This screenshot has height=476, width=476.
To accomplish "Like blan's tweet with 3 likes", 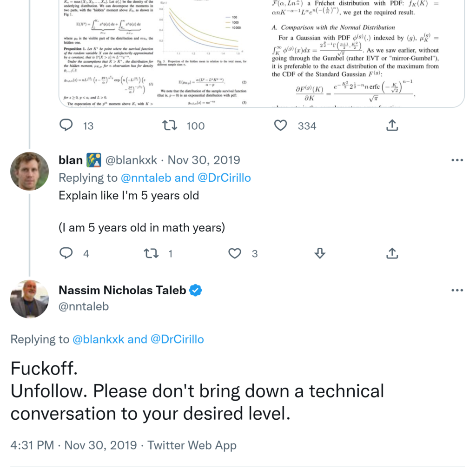I will 235,253.
